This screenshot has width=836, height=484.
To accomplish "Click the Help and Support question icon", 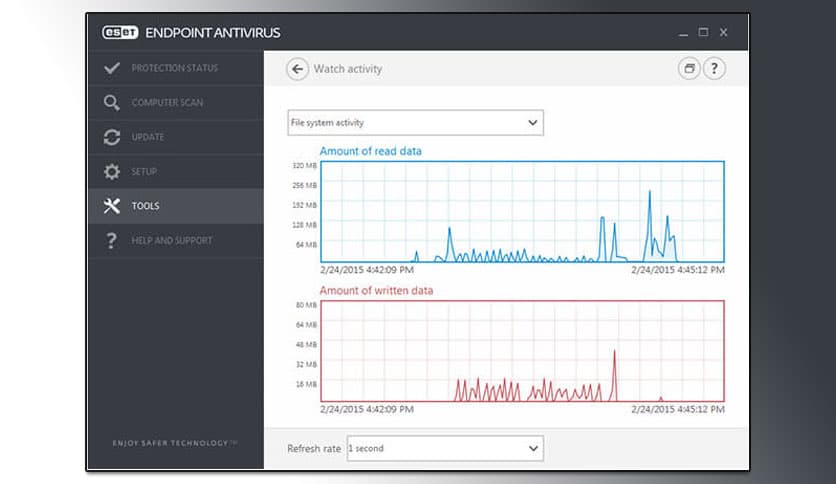I will pos(111,240).
